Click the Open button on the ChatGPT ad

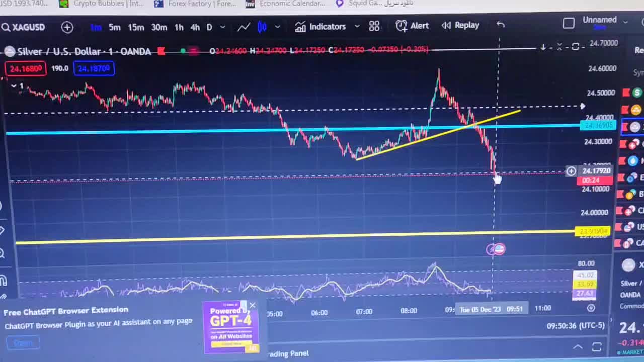pos(23,342)
